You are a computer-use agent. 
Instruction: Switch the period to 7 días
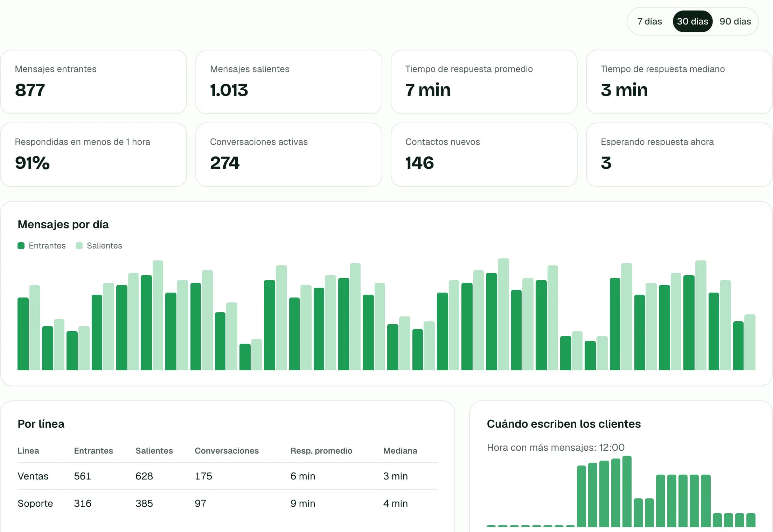649,21
